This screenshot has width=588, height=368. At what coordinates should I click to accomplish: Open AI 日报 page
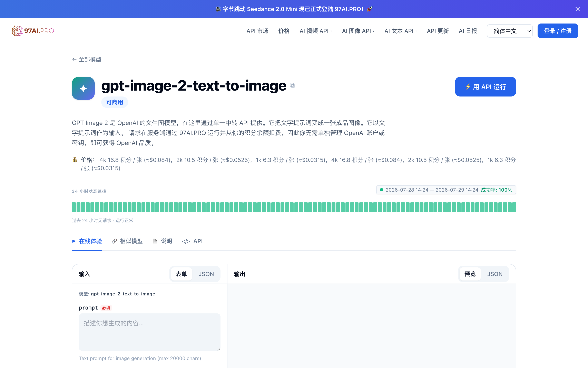(x=468, y=31)
